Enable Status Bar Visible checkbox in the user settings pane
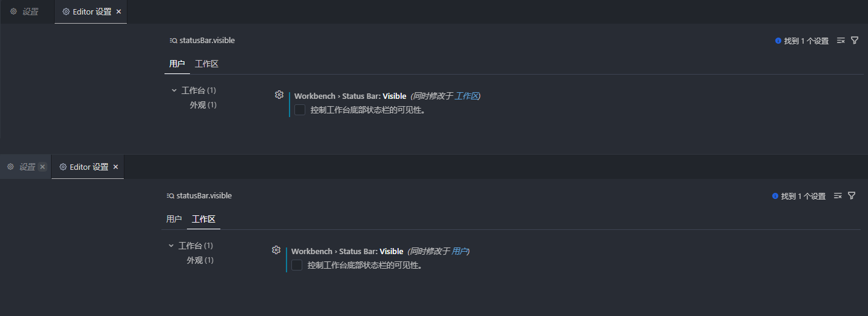868x316 pixels. pos(300,110)
